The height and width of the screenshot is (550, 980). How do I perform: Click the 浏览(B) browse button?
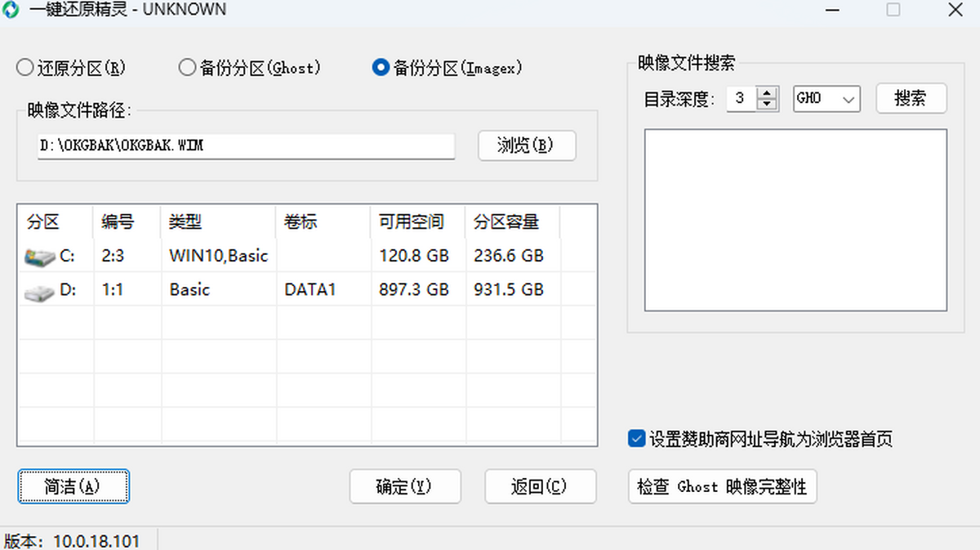[x=527, y=146]
